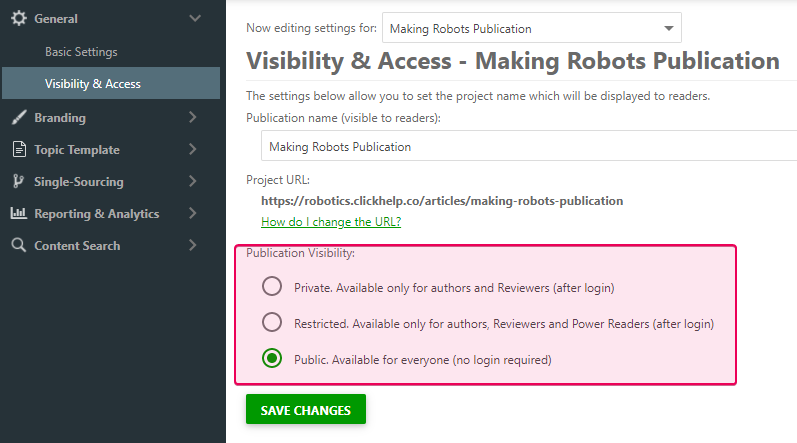Screen dimensions: 797x443
Task: Open the Single-Sourcing menu label
Action: coord(79,182)
